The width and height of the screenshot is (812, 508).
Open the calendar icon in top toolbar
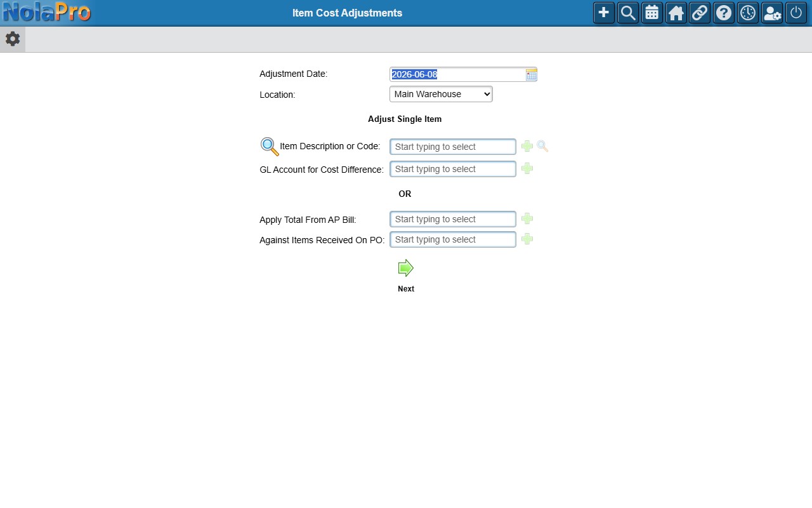pos(652,13)
